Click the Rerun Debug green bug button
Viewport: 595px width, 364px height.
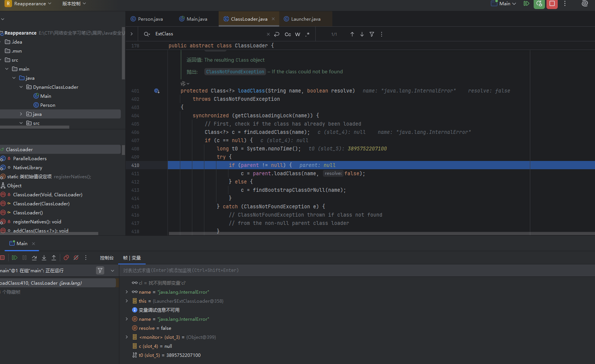539,4
